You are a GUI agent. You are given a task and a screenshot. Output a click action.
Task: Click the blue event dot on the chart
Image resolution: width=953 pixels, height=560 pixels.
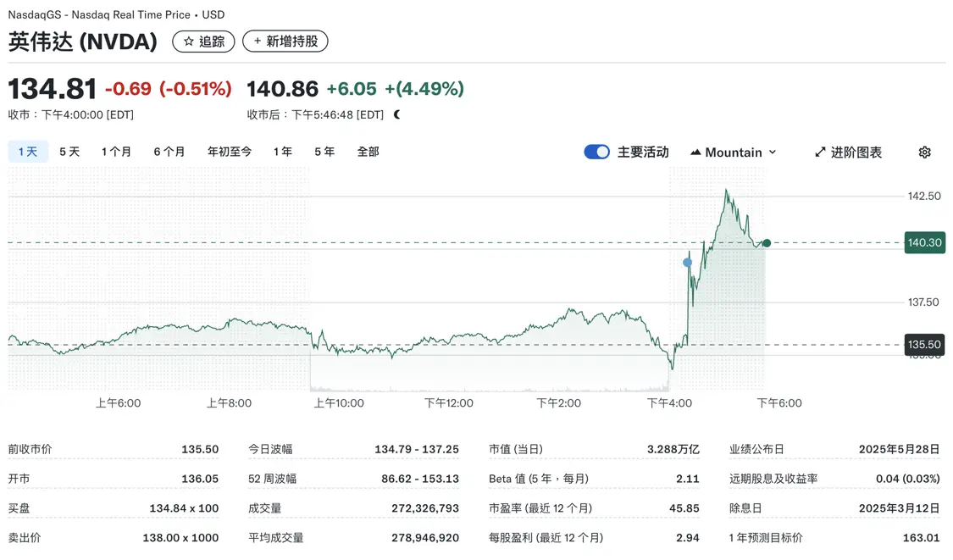tap(687, 263)
